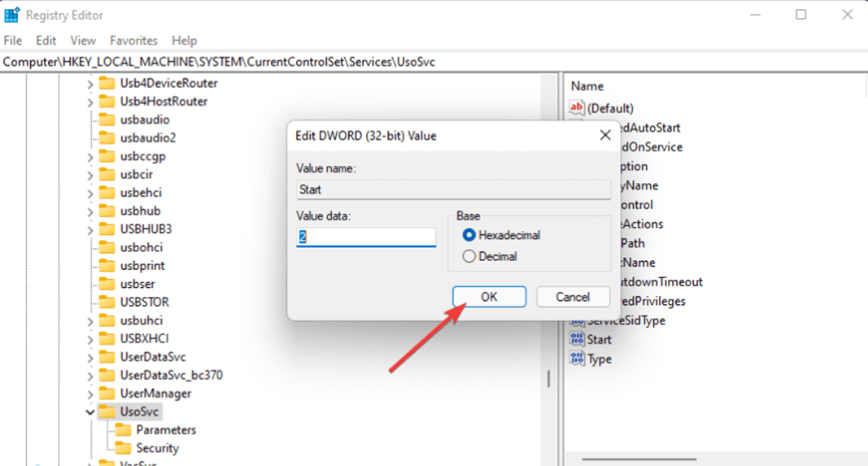Click the Value data input field
The width and height of the screenshot is (868, 466).
pos(366,237)
